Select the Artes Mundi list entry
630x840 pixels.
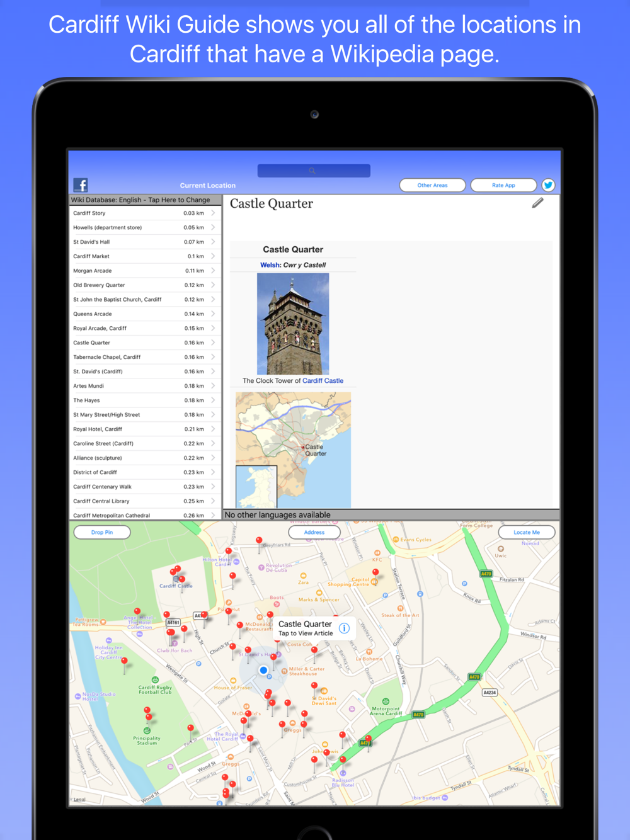tap(145, 386)
